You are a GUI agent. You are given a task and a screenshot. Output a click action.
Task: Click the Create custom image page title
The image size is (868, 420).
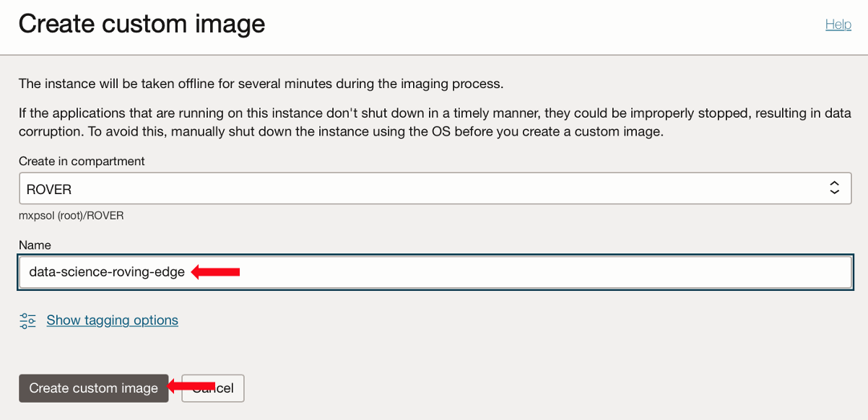click(x=142, y=24)
